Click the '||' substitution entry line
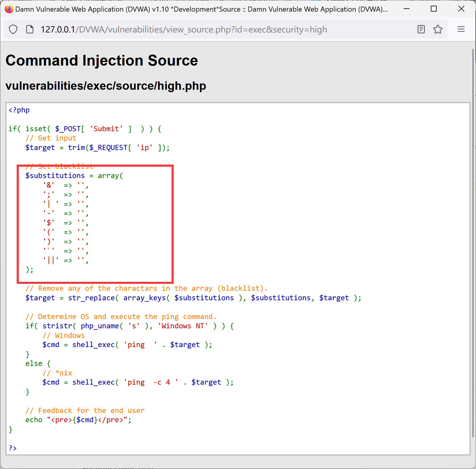Screen dimensions: 476x469 (x=66, y=260)
